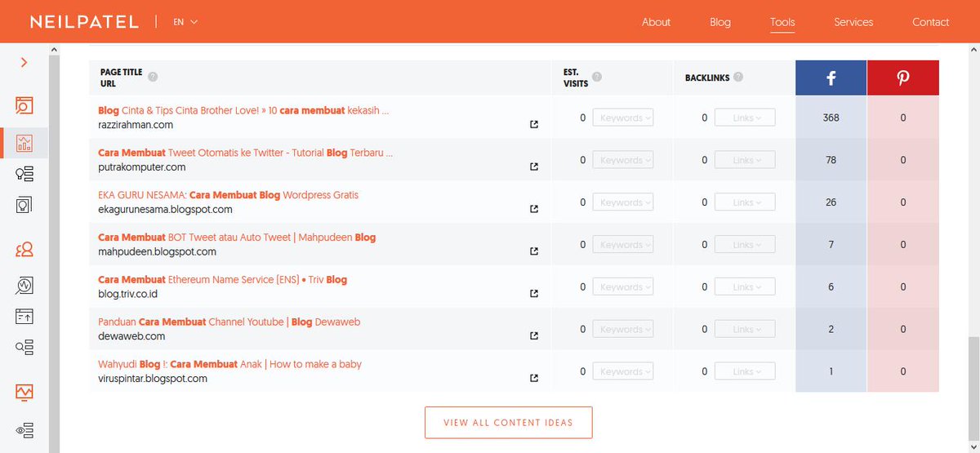Expand Keywords dropdown for viruspintar.blogspot.com

pos(623,371)
